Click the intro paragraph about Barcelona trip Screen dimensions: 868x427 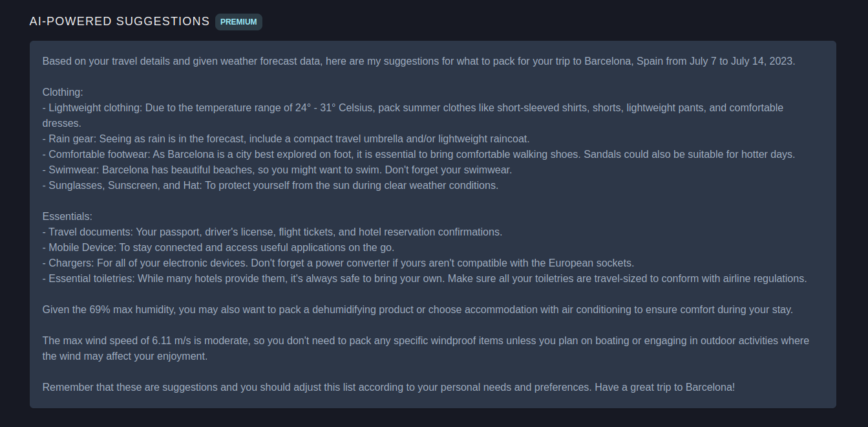click(419, 61)
